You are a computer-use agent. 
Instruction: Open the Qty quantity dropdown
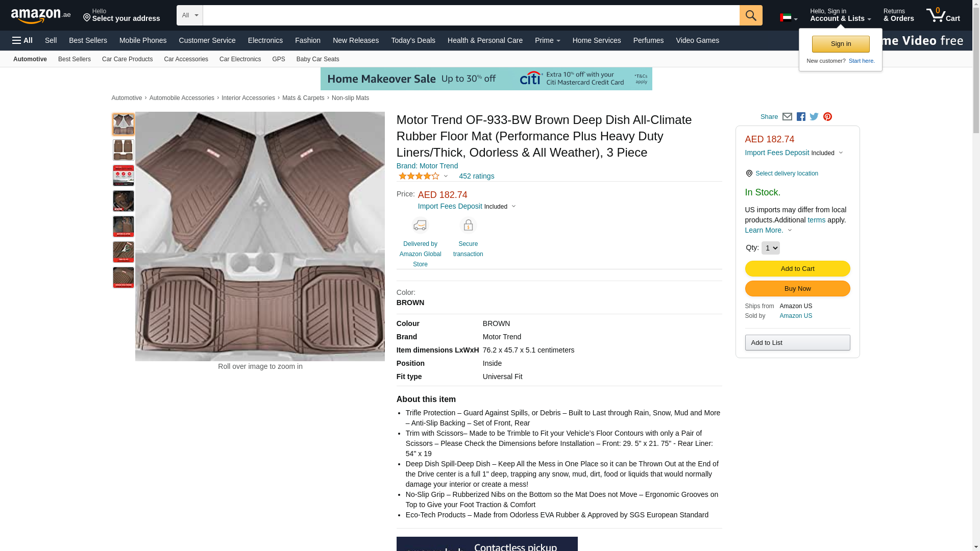(x=770, y=248)
